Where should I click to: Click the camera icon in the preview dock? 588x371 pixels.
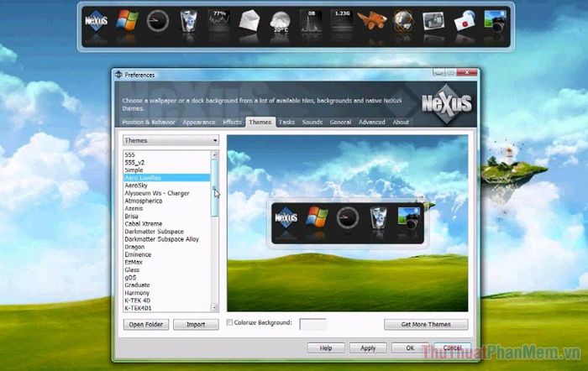(409, 218)
